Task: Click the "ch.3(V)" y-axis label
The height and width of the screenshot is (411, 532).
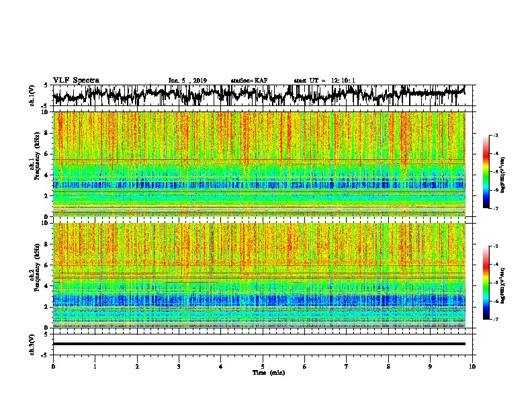Action: pyautogui.click(x=32, y=345)
